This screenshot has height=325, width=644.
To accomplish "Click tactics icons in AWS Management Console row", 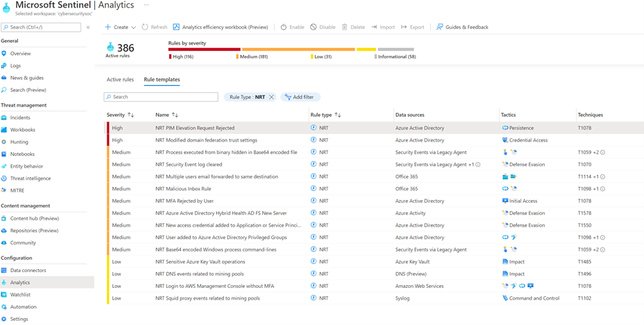I will tap(517, 286).
